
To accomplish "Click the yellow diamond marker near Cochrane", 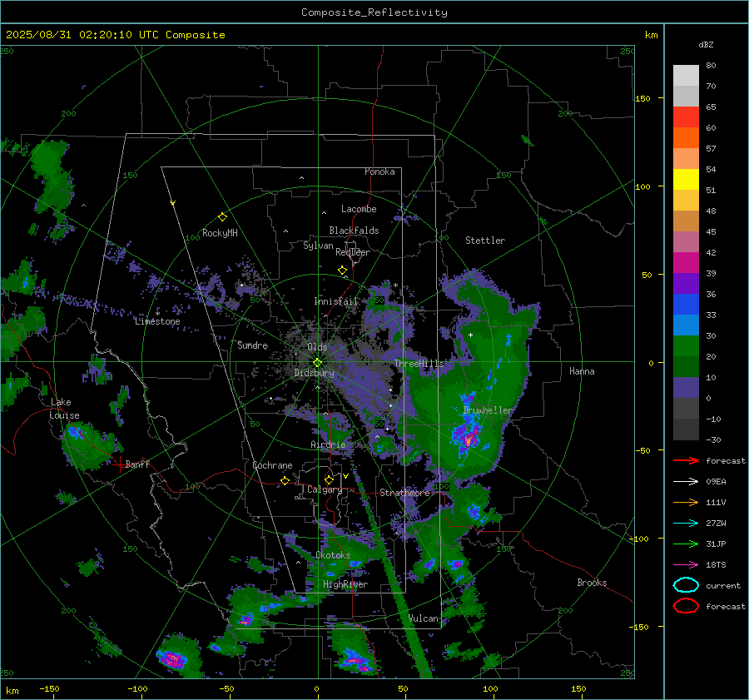I will point(285,480).
